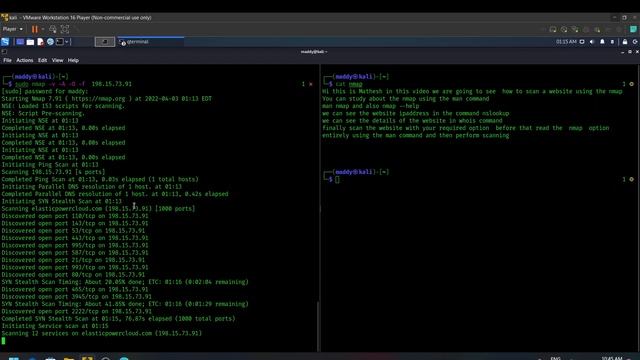Select 'Initiating SYN Stealth Scan' line
The height and width of the screenshot is (360, 640).
[62, 201]
